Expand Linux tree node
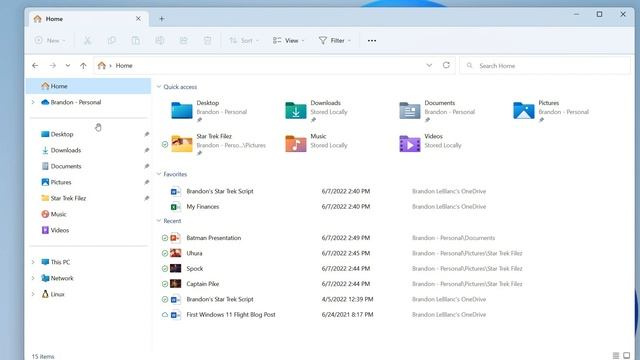This screenshot has height=360, width=640. point(33,294)
